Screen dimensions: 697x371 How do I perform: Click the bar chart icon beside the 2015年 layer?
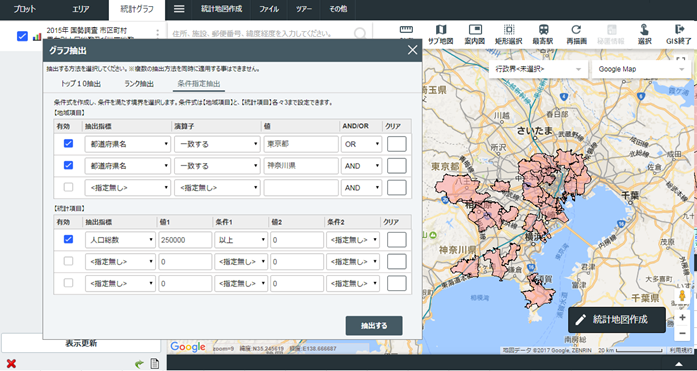tap(37, 37)
